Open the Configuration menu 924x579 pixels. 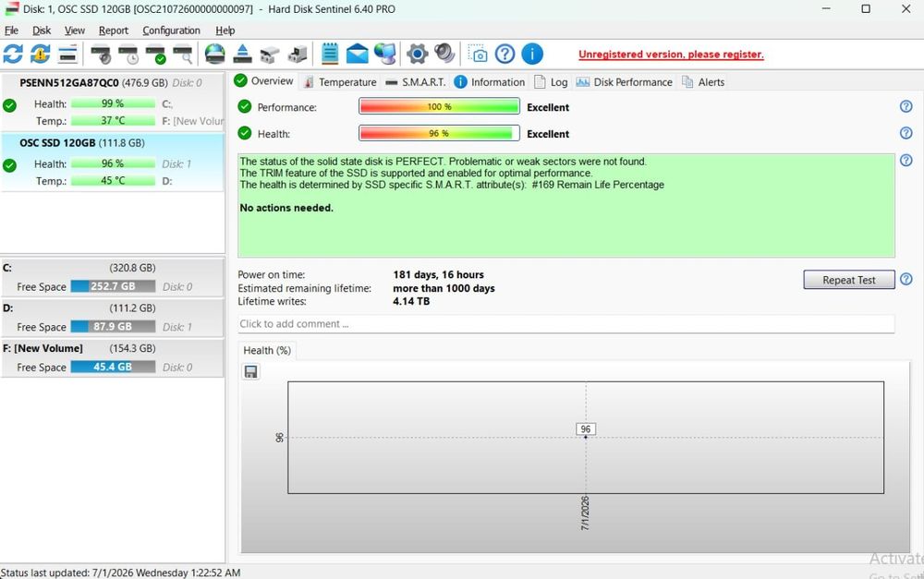[x=172, y=30]
